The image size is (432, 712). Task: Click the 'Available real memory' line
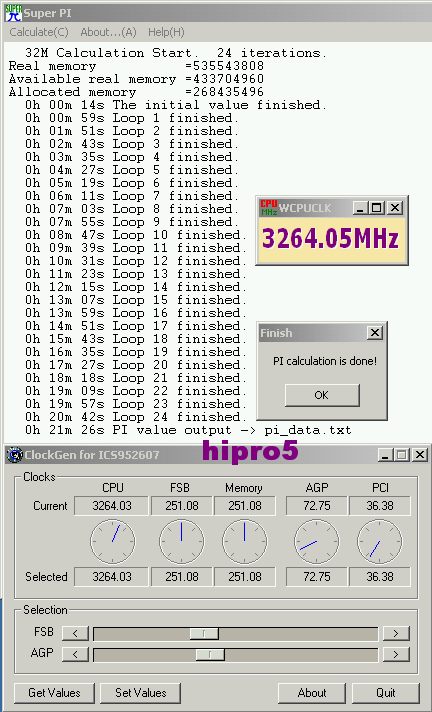click(136, 79)
